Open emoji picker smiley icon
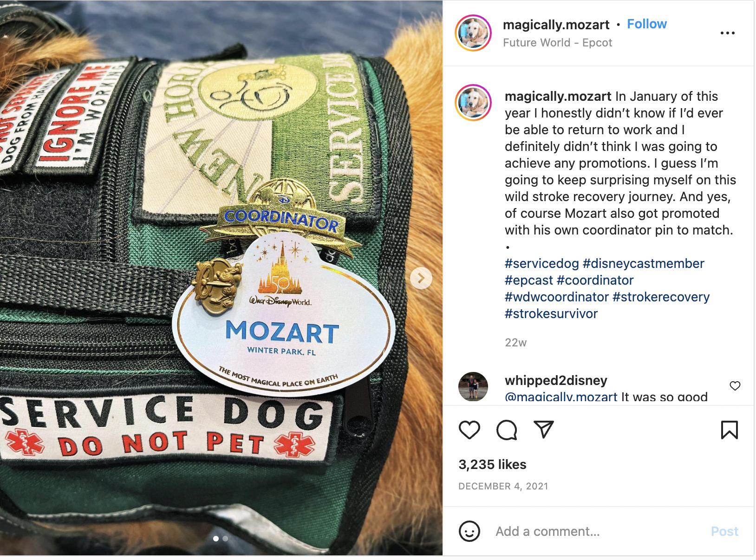This screenshot has height=560, width=756. [x=469, y=531]
